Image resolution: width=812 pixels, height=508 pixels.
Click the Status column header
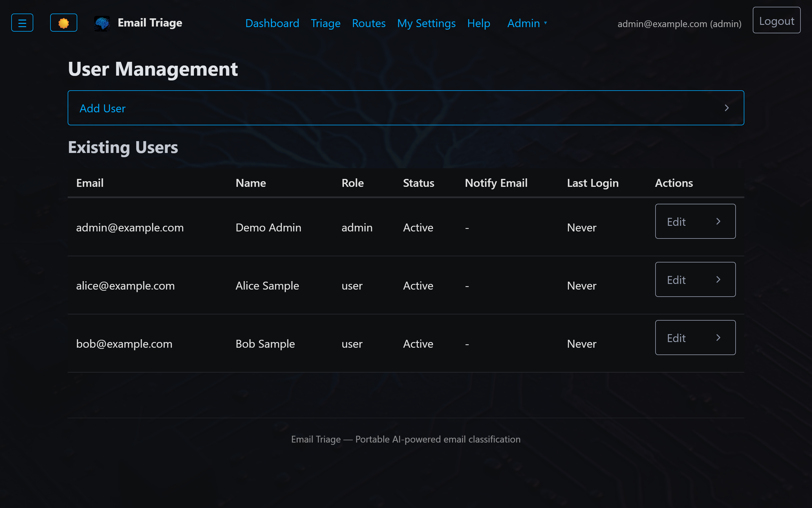[x=418, y=183]
